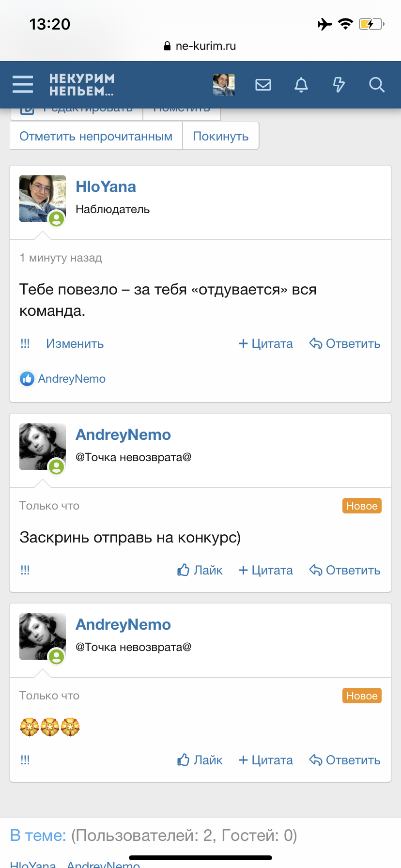Tap AndreyNemo's avatar on the second post
The width and height of the screenshot is (401, 868).
coord(43,447)
